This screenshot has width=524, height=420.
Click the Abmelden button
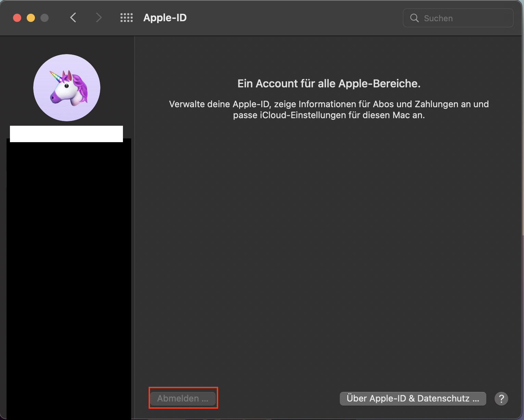pos(183,398)
